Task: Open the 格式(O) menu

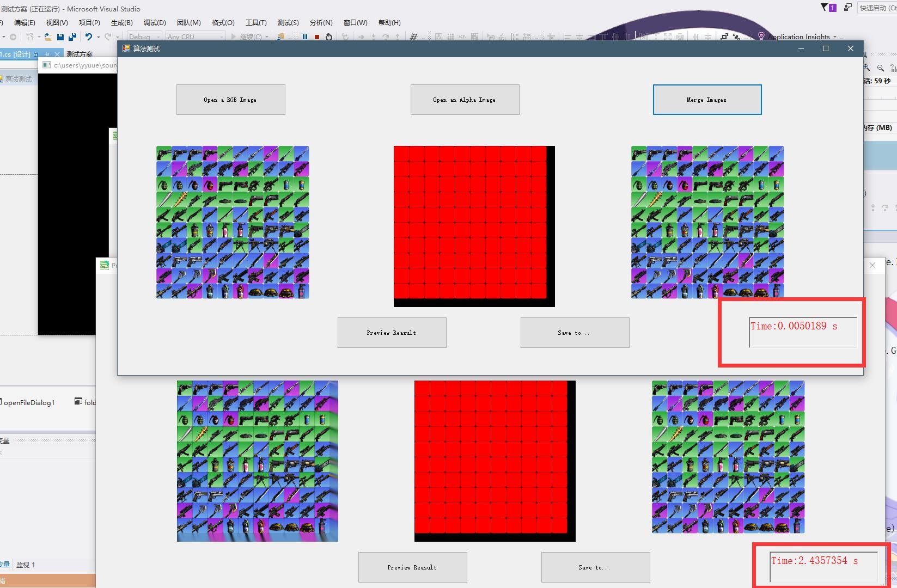Action: (x=223, y=22)
